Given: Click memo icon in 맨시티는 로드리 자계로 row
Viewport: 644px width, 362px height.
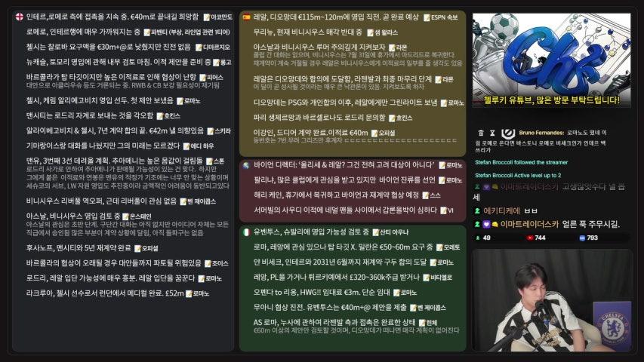Looking at the screenshot, I should tap(160, 116).
